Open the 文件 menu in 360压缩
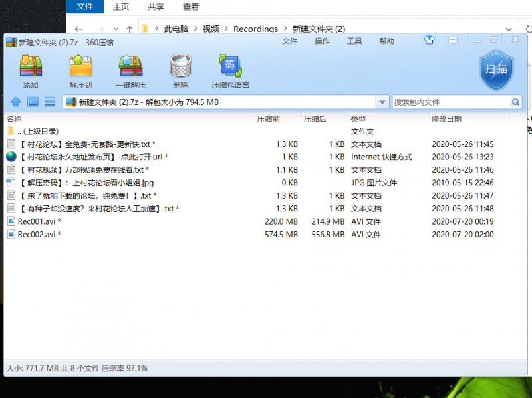 coord(290,41)
